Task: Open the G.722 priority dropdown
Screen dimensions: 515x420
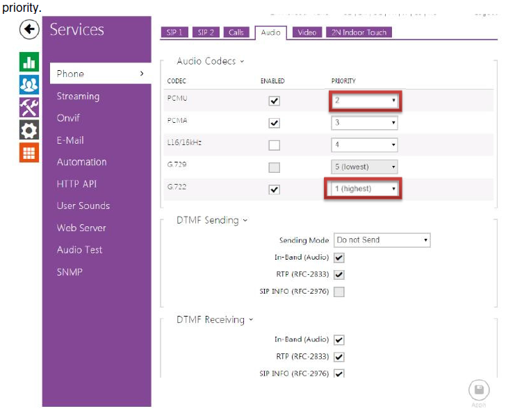Action: click(x=364, y=189)
